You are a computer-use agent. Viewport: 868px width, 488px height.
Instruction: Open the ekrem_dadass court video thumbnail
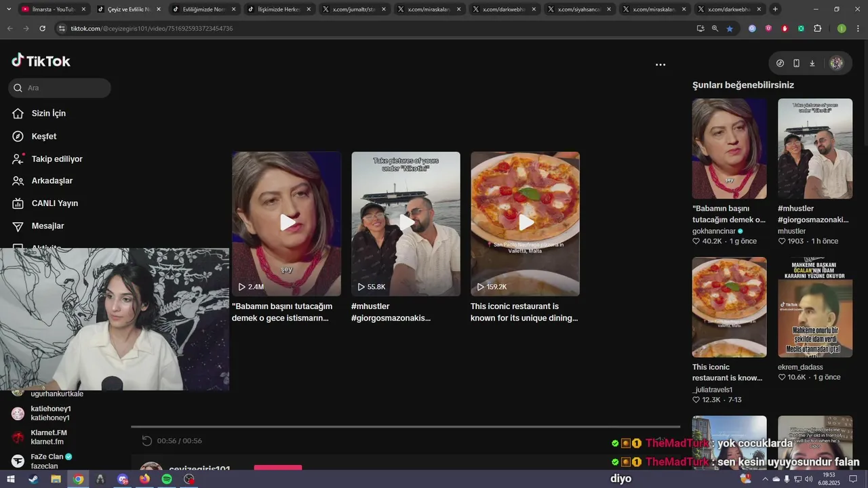[814, 307]
